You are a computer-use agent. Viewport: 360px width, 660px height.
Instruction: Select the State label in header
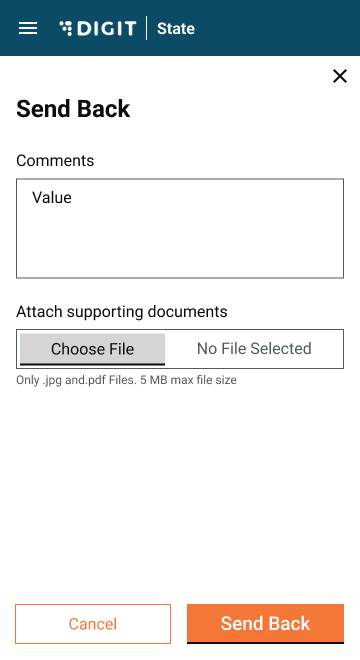tap(176, 29)
